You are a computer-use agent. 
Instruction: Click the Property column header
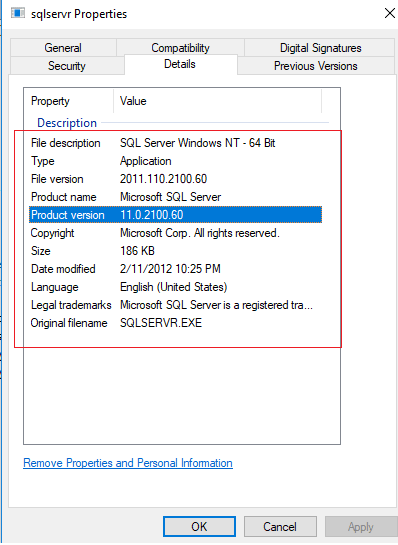(69, 101)
